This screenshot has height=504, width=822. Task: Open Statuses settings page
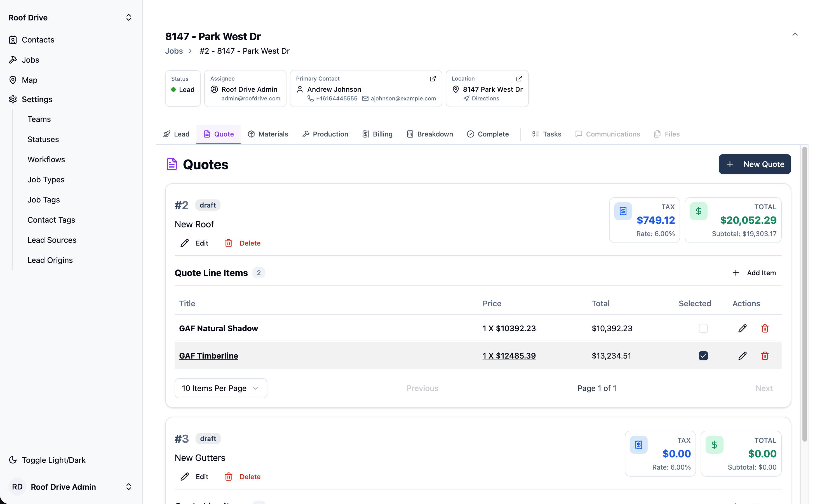pyautogui.click(x=43, y=140)
